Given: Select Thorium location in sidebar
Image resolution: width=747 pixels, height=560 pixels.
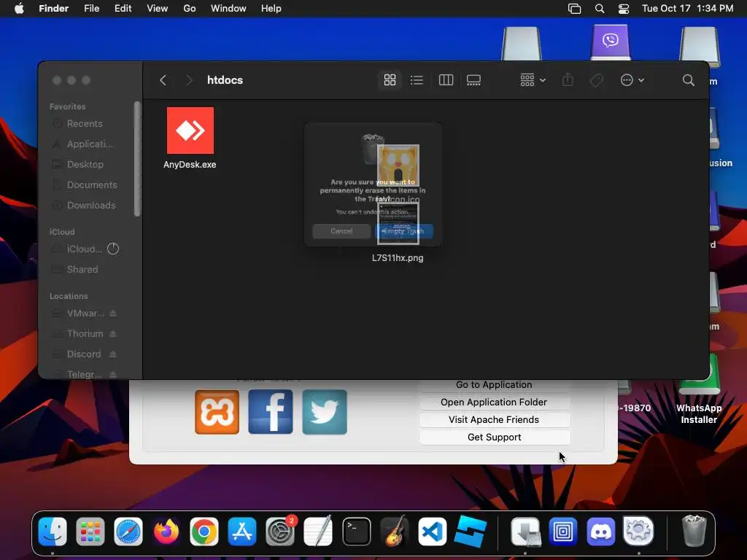Looking at the screenshot, I should coord(85,334).
